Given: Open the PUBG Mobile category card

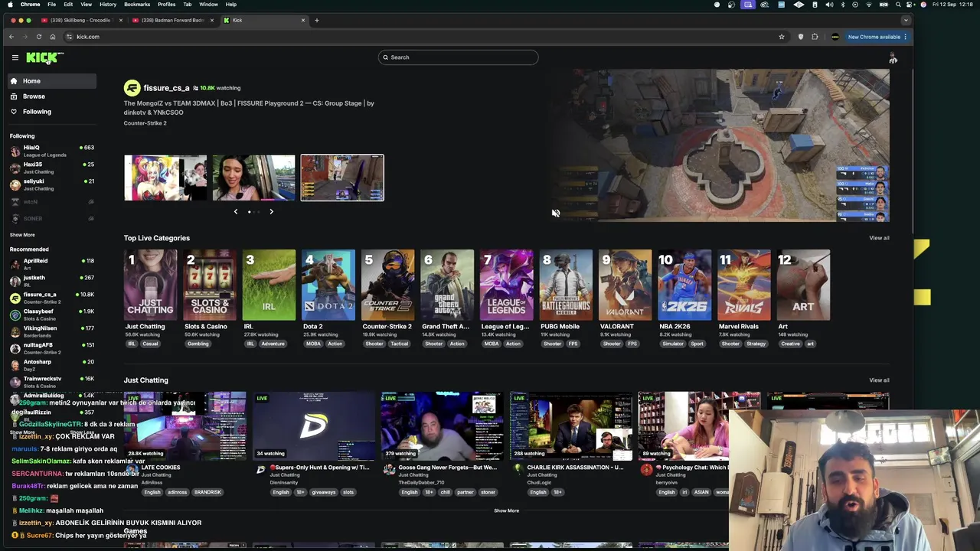Looking at the screenshot, I should (566, 285).
